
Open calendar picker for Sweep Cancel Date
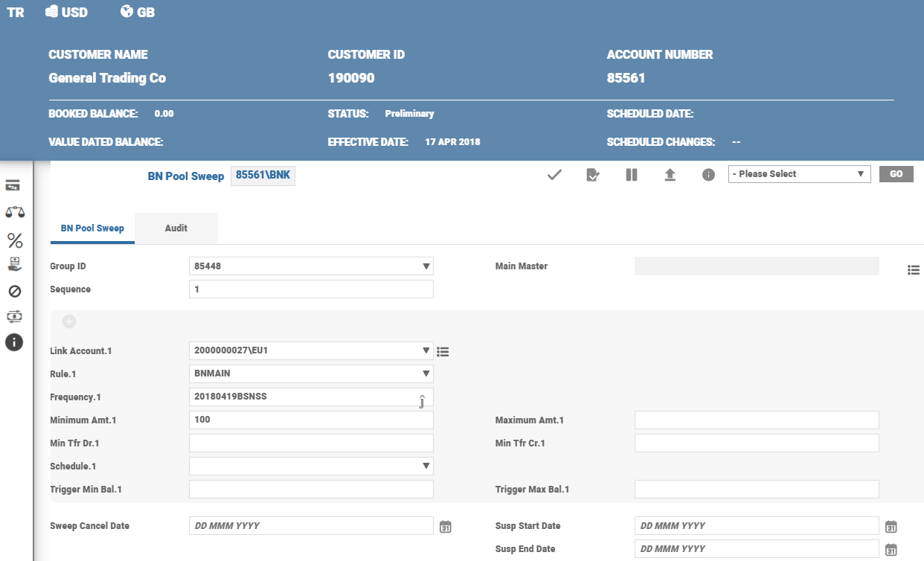[446, 527]
